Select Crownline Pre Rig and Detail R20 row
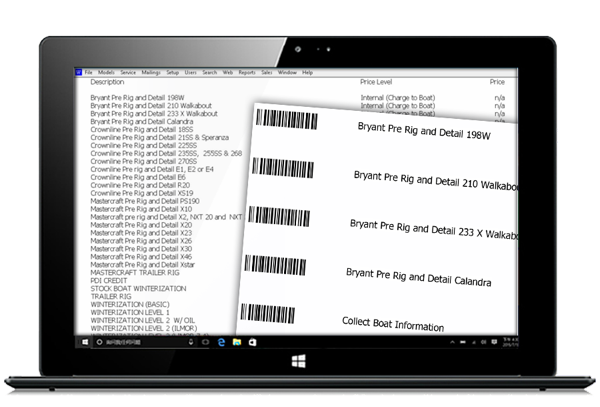The height and width of the screenshot is (407, 600). [x=140, y=185]
